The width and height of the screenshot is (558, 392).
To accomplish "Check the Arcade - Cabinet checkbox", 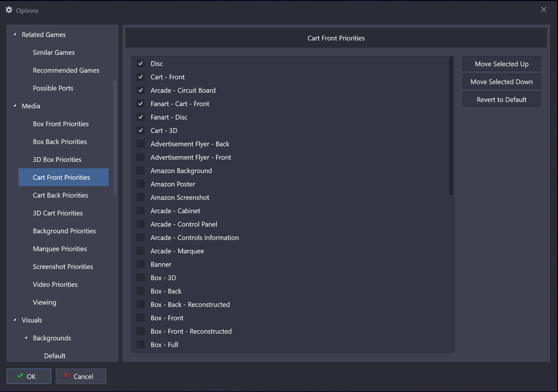I will pyautogui.click(x=141, y=211).
